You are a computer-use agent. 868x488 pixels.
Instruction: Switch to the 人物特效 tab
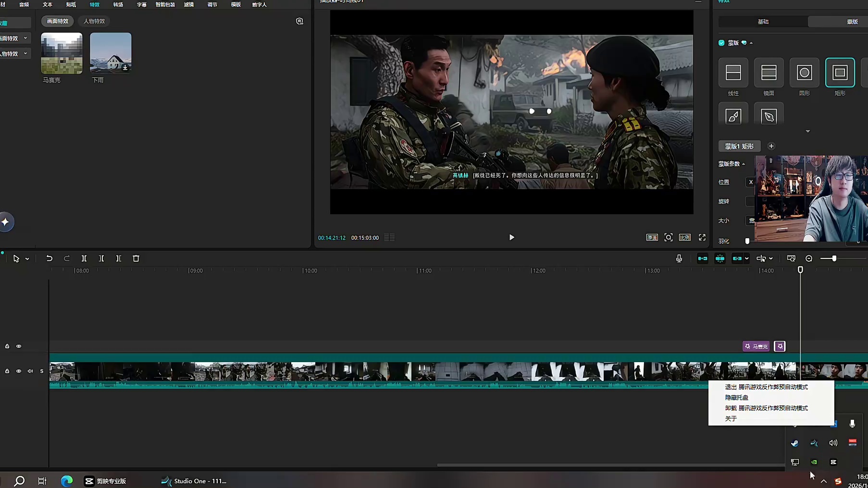tap(94, 21)
